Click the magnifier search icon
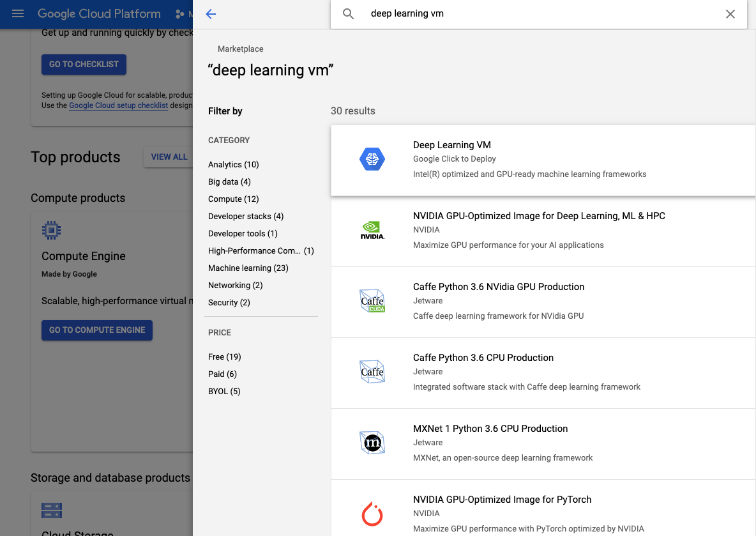This screenshot has width=756, height=536. pos(348,14)
